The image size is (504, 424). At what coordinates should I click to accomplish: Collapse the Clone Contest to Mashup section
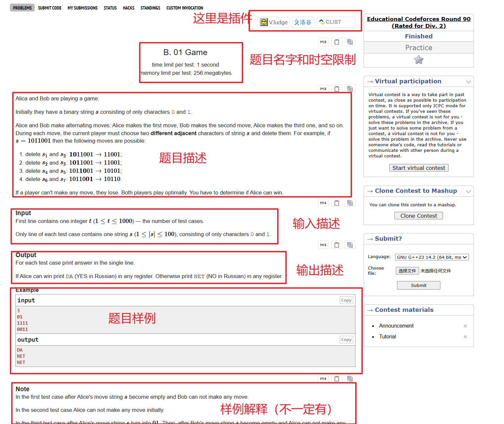pyautogui.click(x=468, y=191)
